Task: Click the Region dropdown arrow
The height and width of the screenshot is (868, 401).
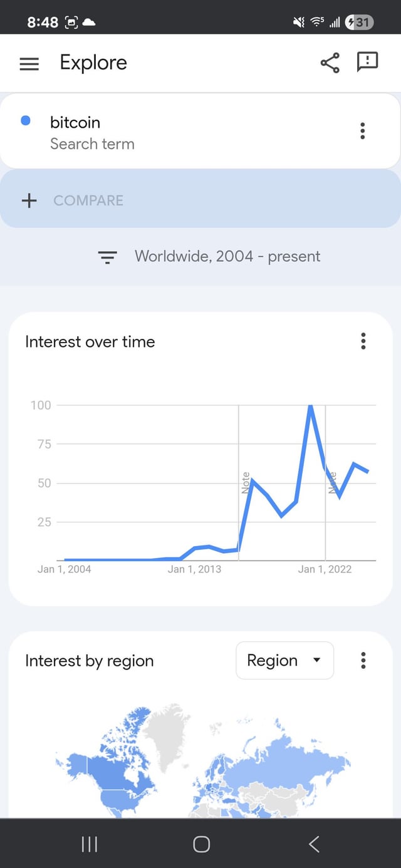Action: 316,660
